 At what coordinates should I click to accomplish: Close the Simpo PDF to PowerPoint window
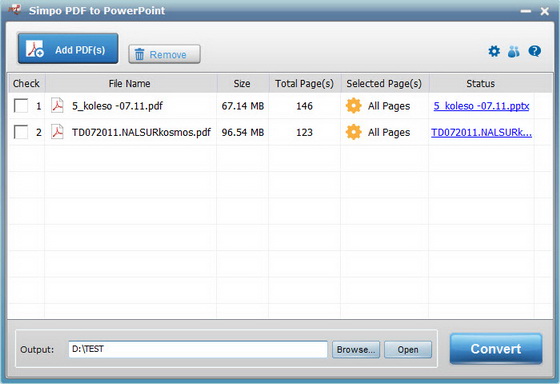click(x=545, y=11)
